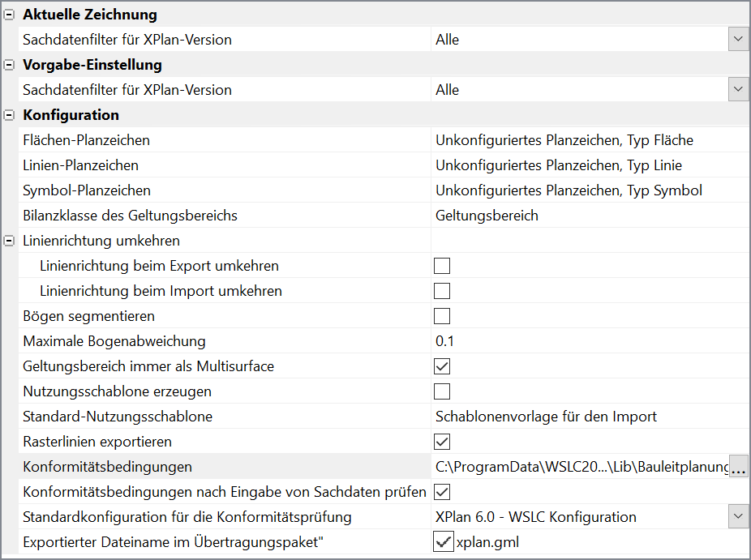Collapse the Linienrichtung umkehren group

pyautogui.click(x=9, y=241)
